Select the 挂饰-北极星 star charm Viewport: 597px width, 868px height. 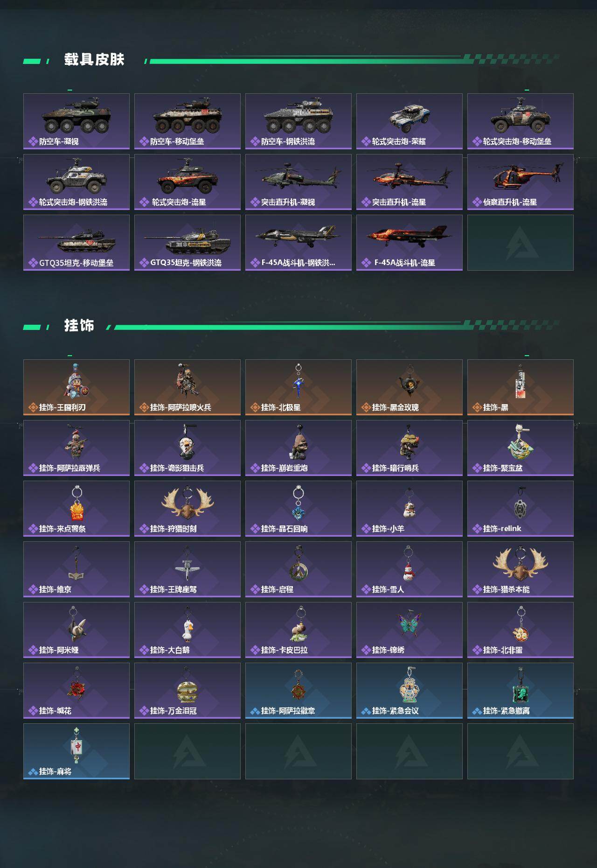(298, 387)
